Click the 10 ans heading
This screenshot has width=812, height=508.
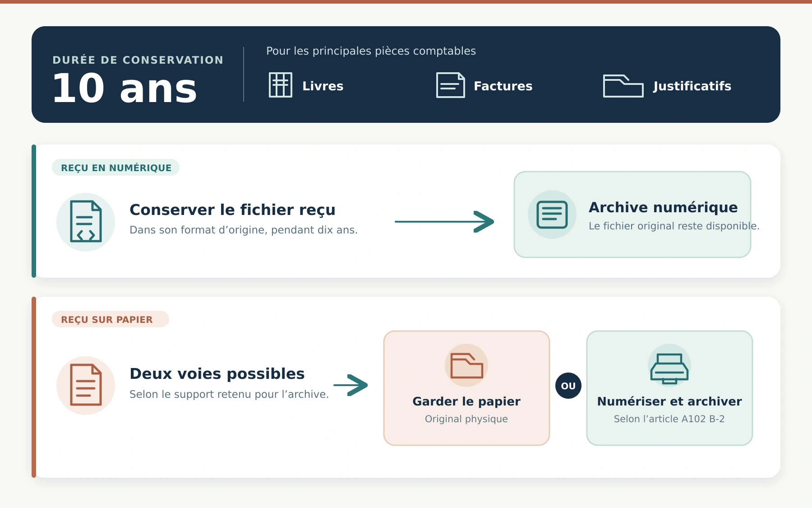pyautogui.click(x=125, y=89)
